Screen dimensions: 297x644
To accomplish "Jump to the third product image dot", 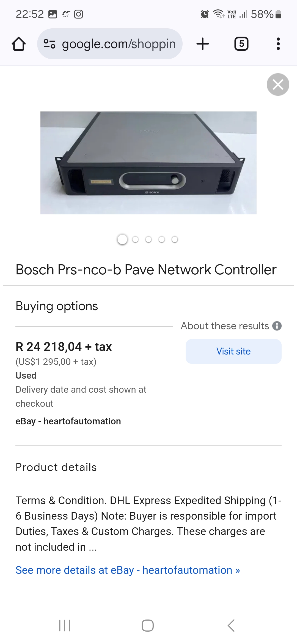I will [x=148, y=239].
